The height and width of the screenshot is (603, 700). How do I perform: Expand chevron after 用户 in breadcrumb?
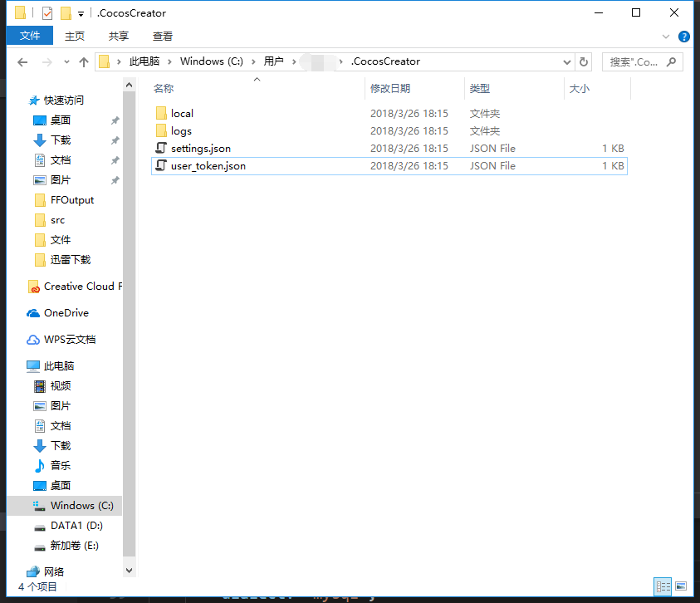294,62
